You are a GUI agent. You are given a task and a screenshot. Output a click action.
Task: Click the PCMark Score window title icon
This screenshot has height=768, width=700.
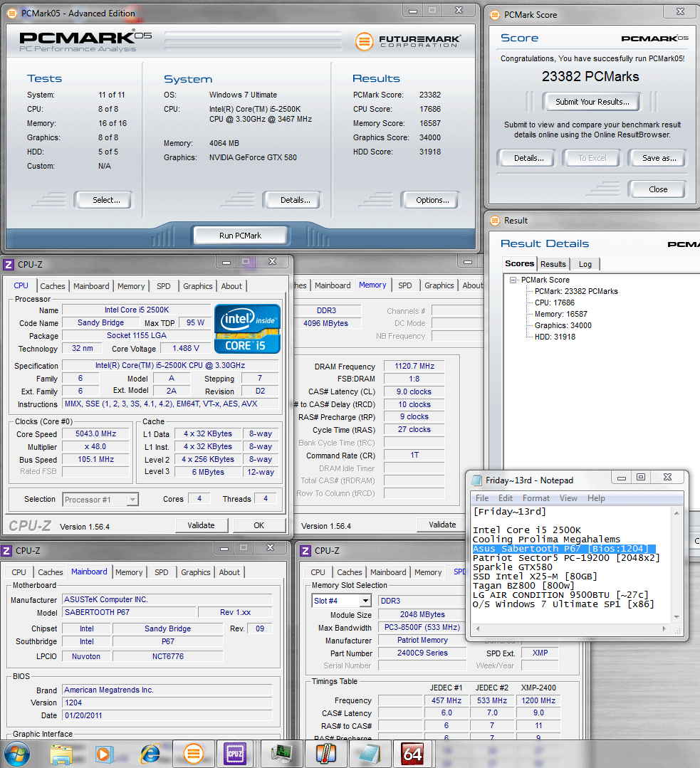click(x=495, y=15)
